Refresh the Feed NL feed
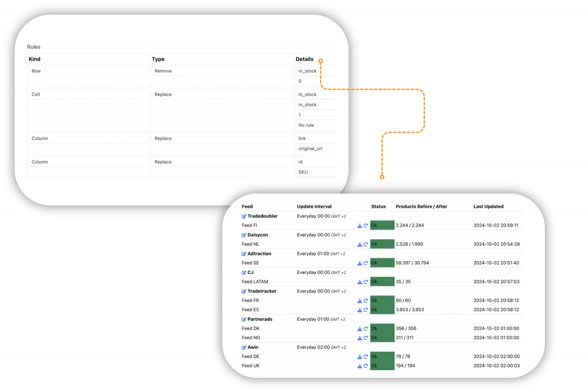The width and height of the screenshot is (588, 392). [365, 244]
